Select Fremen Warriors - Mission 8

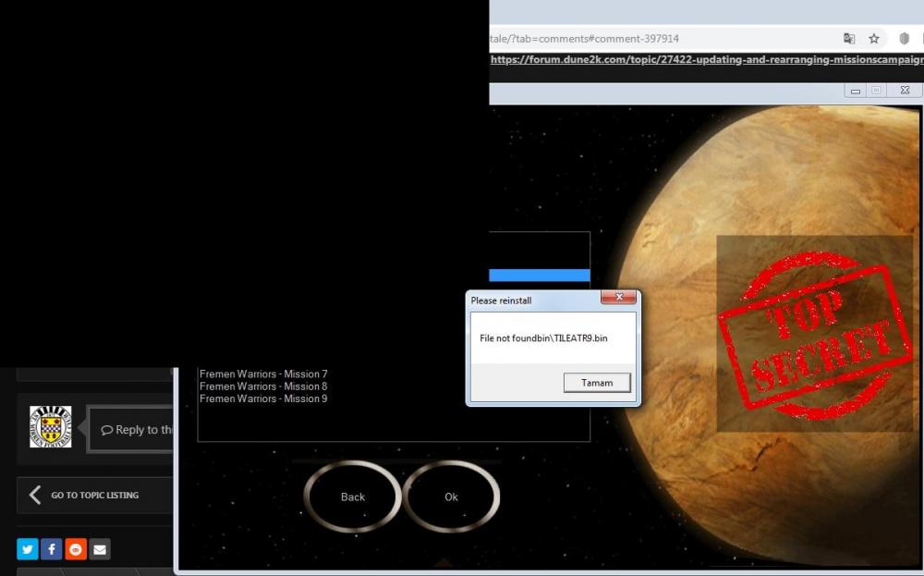point(263,386)
